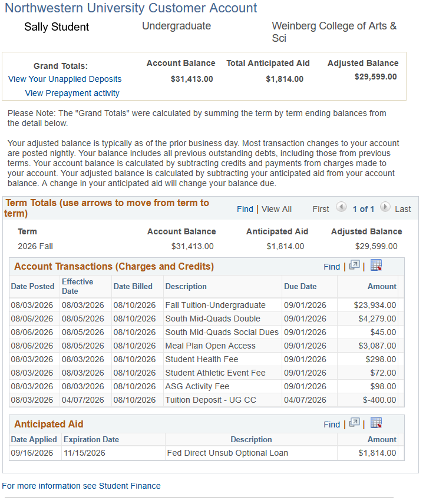Download Anticipated Aid to spreadsheet icon
The image size is (426, 504).
pyautogui.click(x=376, y=423)
